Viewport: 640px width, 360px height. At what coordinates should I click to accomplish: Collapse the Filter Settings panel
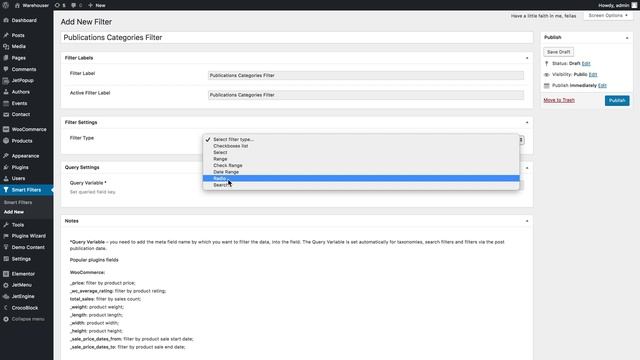(527, 122)
